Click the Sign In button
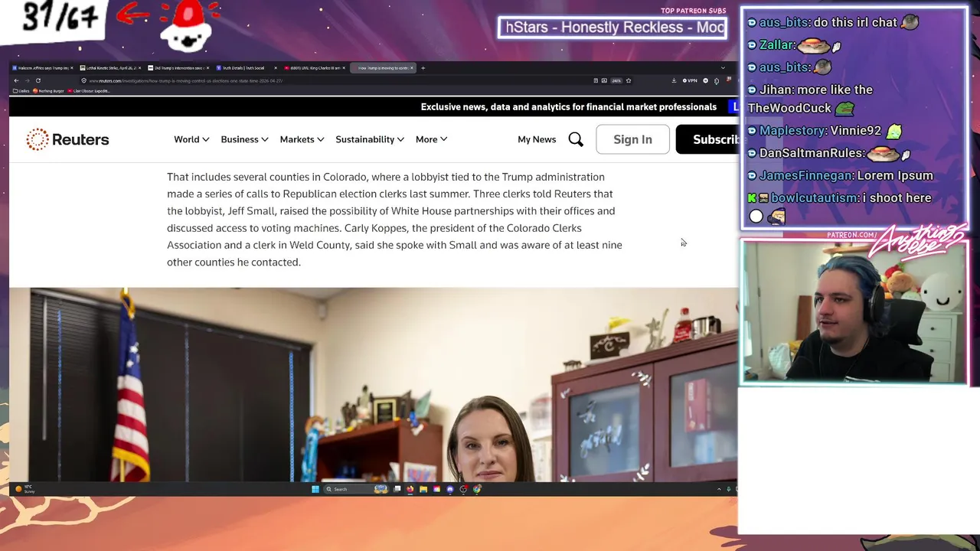 coord(632,139)
